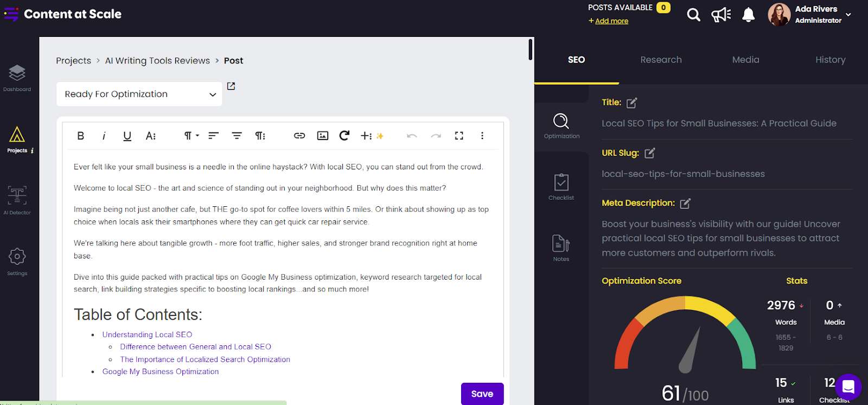Toggle underline formatting in editor toolbar

pyautogui.click(x=127, y=136)
